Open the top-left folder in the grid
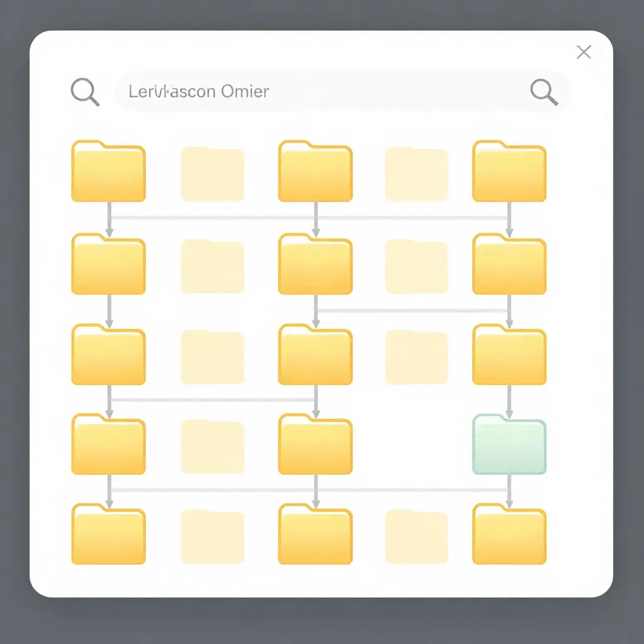 pyautogui.click(x=108, y=170)
